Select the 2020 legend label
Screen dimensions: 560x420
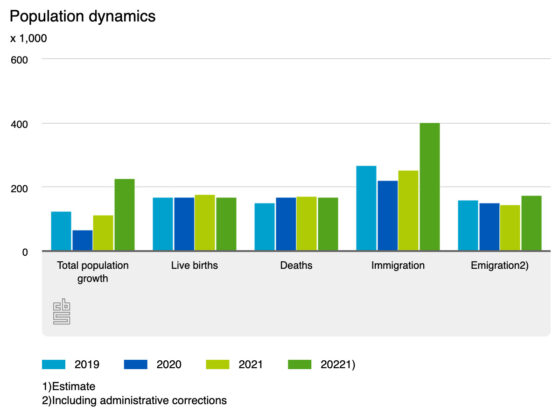pyautogui.click(x=169, y=364)
